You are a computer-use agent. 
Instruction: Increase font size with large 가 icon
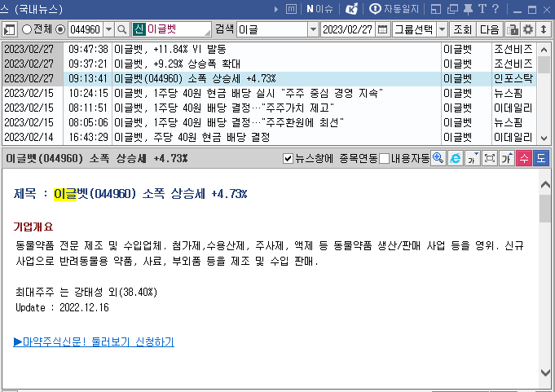pos(506,158)
